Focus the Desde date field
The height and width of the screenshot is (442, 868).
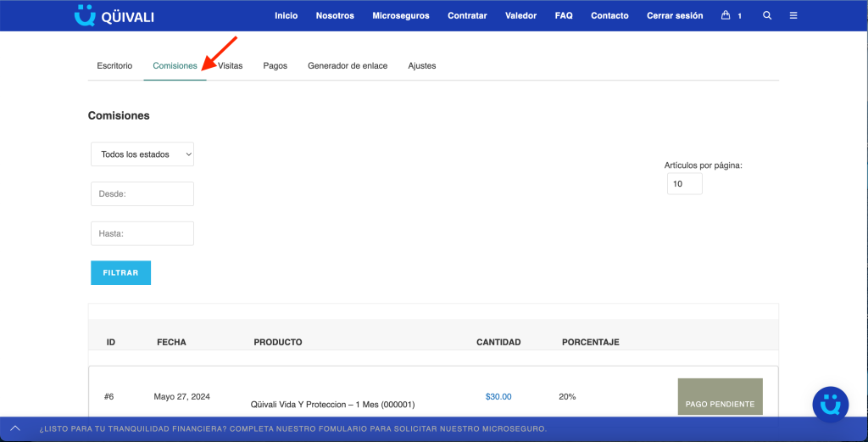click(142, 194)
